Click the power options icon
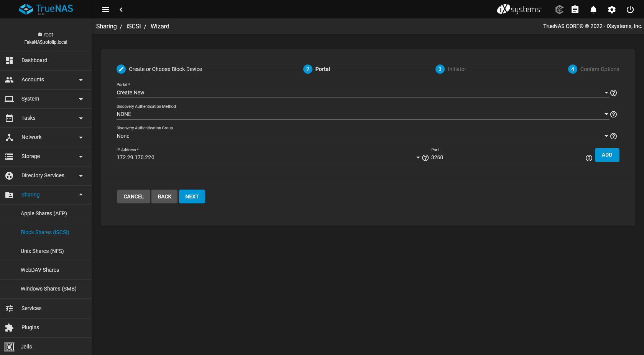The width and height of the screenshot is (644, 355). tap(630, 9)
